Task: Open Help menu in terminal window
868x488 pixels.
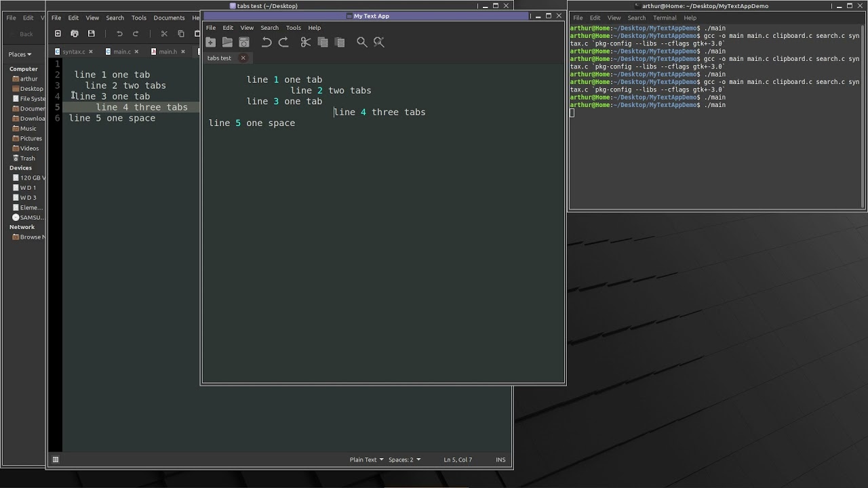Action: click(x=690, y=18)
